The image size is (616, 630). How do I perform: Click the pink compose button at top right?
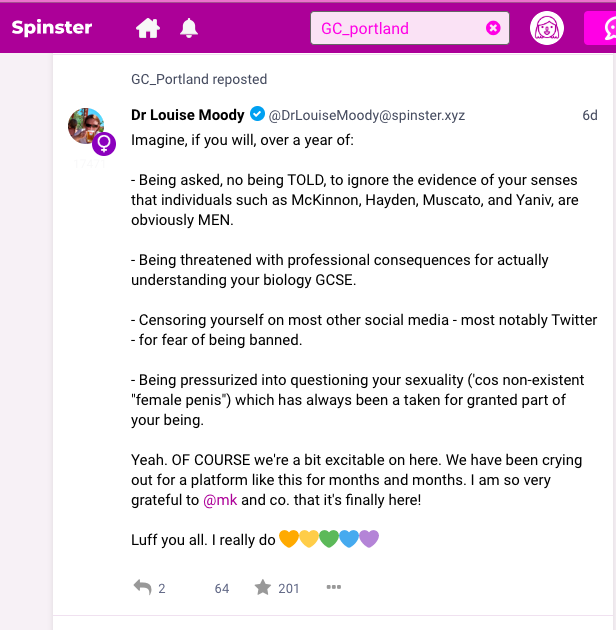[x=601, y=28]
